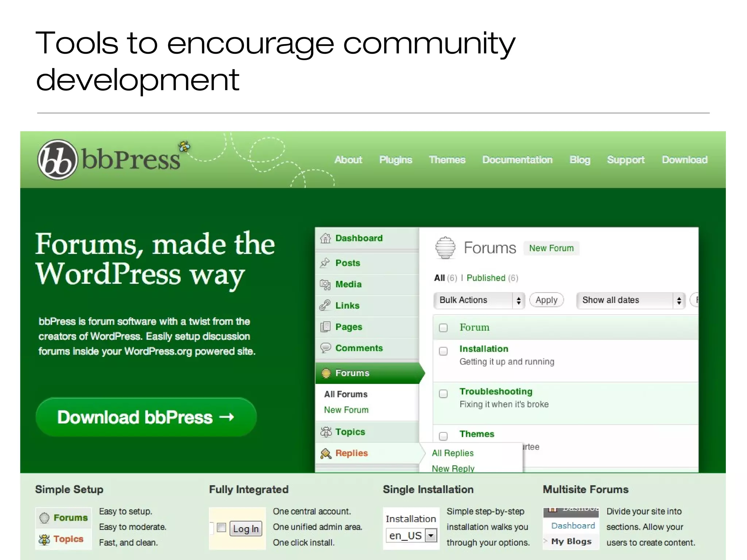Click the Dashboard link under Multisite Forums

click(x=573, y=526)
